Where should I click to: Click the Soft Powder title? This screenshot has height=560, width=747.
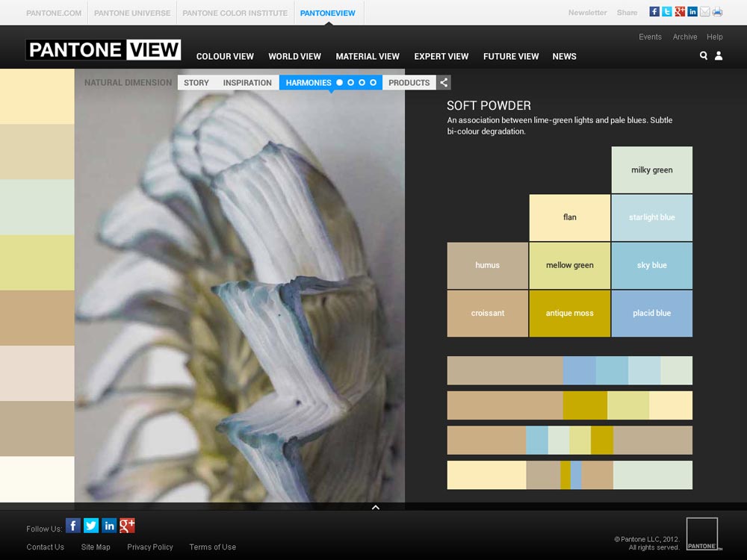[x=489, y=106]
